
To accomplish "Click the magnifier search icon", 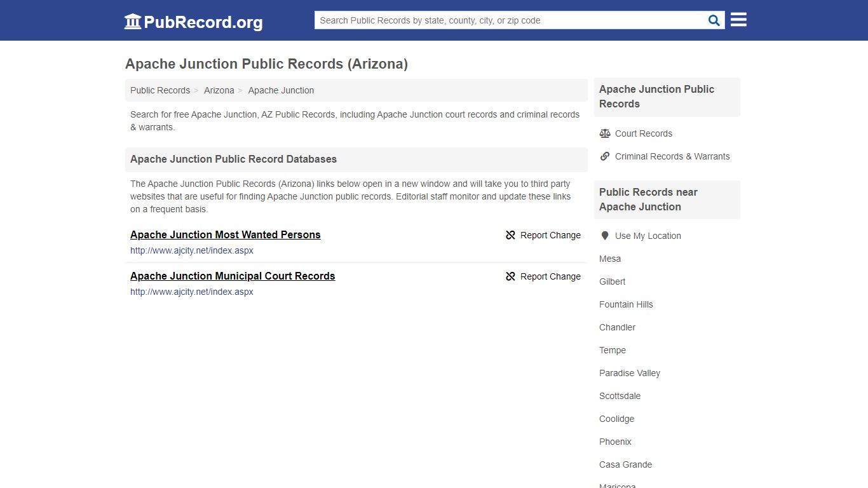I will (714, 20).
